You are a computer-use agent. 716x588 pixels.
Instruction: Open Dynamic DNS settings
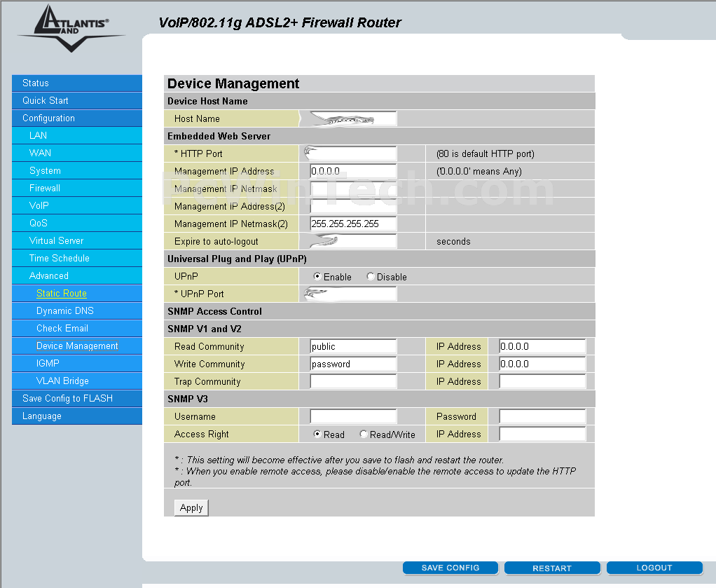click(65, 311)
